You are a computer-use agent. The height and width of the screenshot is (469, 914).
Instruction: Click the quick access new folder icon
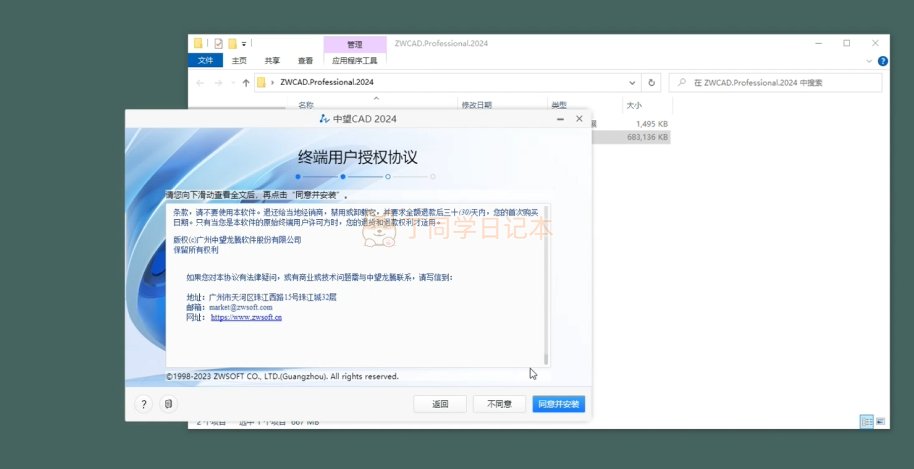pos(233,44)
